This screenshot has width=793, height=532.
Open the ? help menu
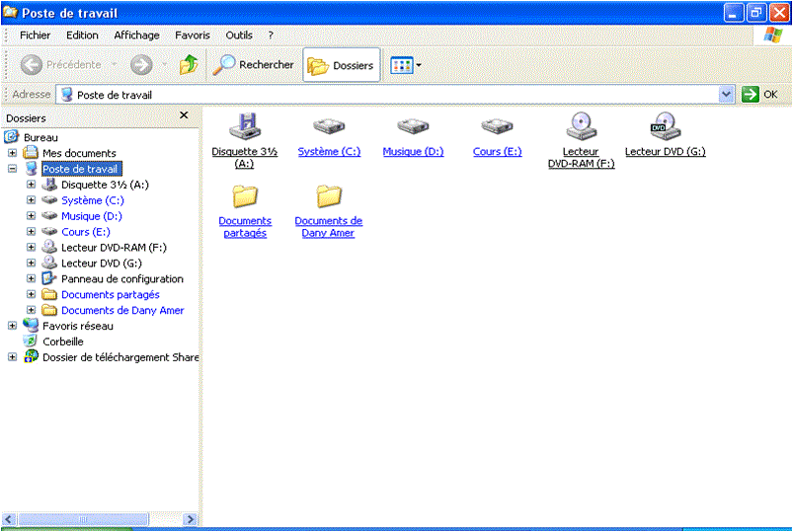click(x=271, y=36)
